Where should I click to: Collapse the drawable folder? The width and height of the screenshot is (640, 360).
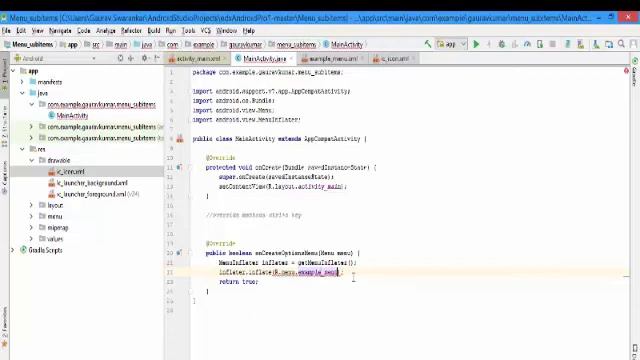pyautogui.click(x=31, y=160)
